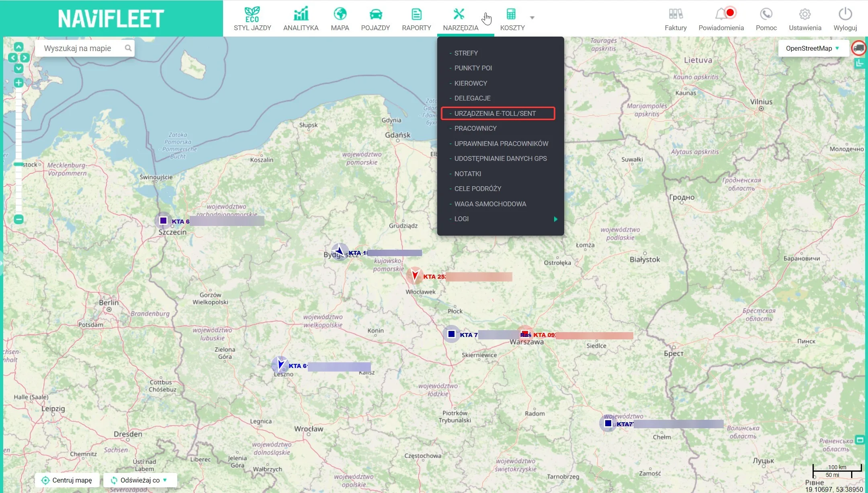Pan the map left with arrow
Image resolution: width=868 pixels, height=493 pixels.
click(x=13, y=58)
